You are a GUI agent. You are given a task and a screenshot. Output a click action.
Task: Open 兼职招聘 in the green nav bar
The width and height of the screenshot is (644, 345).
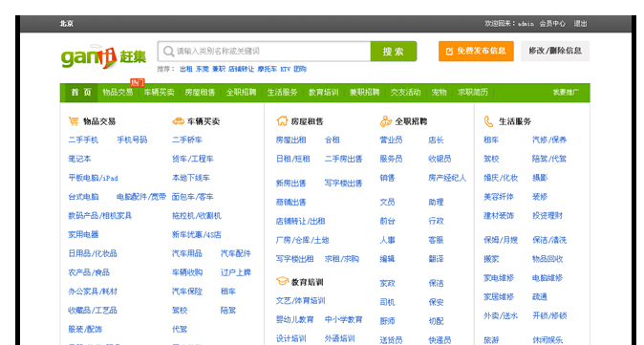pyautogui.click(x=365, y=93)
